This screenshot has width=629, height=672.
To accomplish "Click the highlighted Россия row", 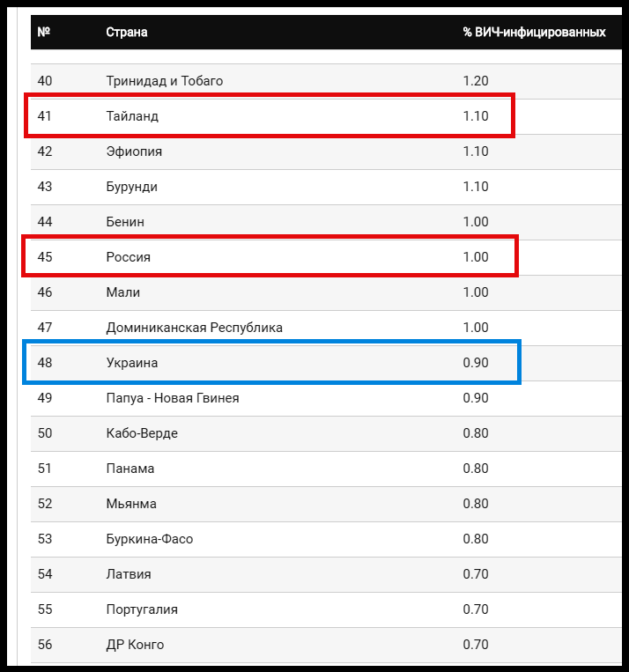I will (x=270, y=256).
